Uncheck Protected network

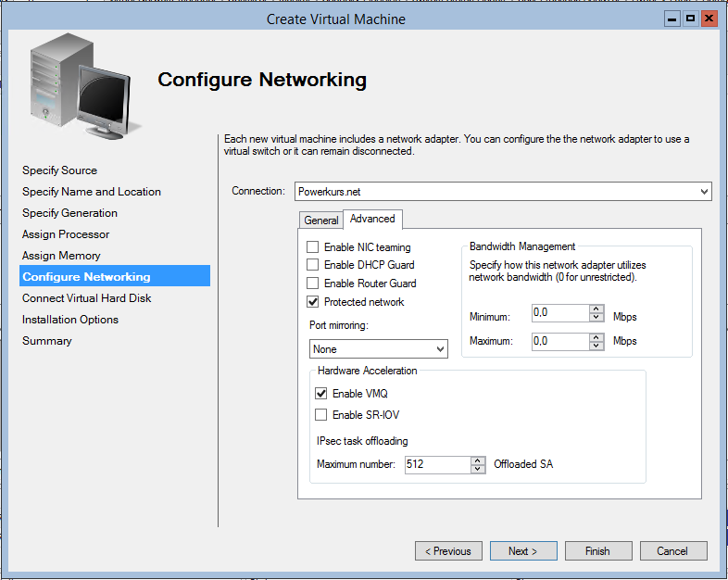pyautogui.click(x=313, y=302)
